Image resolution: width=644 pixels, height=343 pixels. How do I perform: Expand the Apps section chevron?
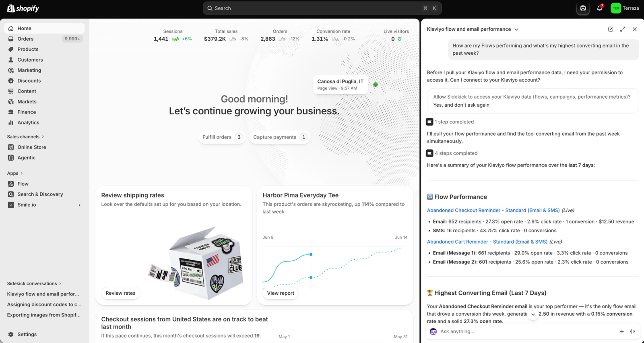coord(21,174)
